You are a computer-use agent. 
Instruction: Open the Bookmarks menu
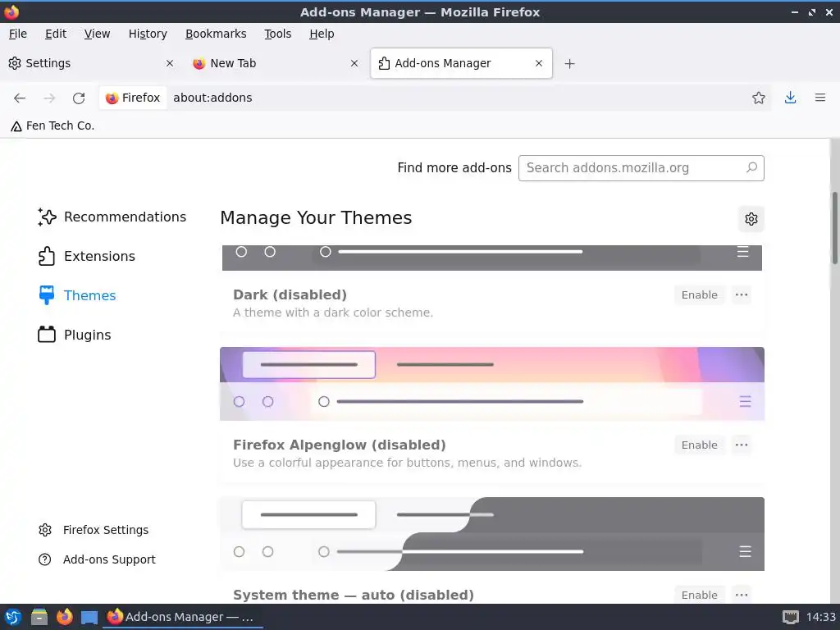pos(216,34)
